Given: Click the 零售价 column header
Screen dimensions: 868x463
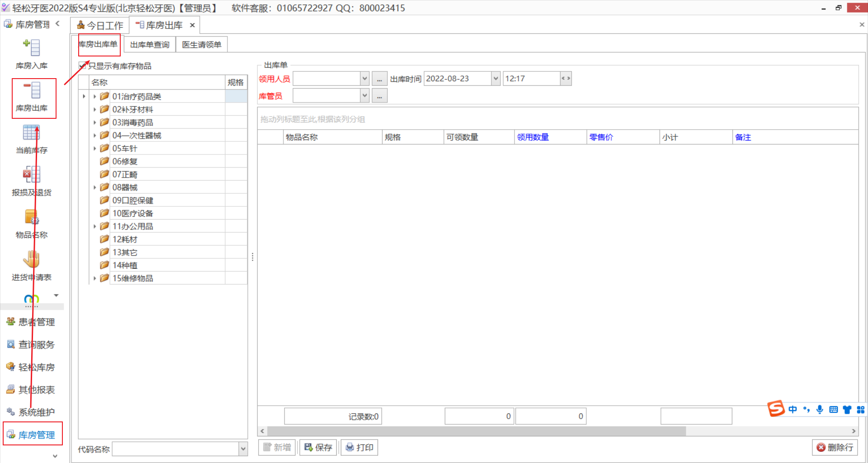Looking at the screenshot, I should coord(623,137).
